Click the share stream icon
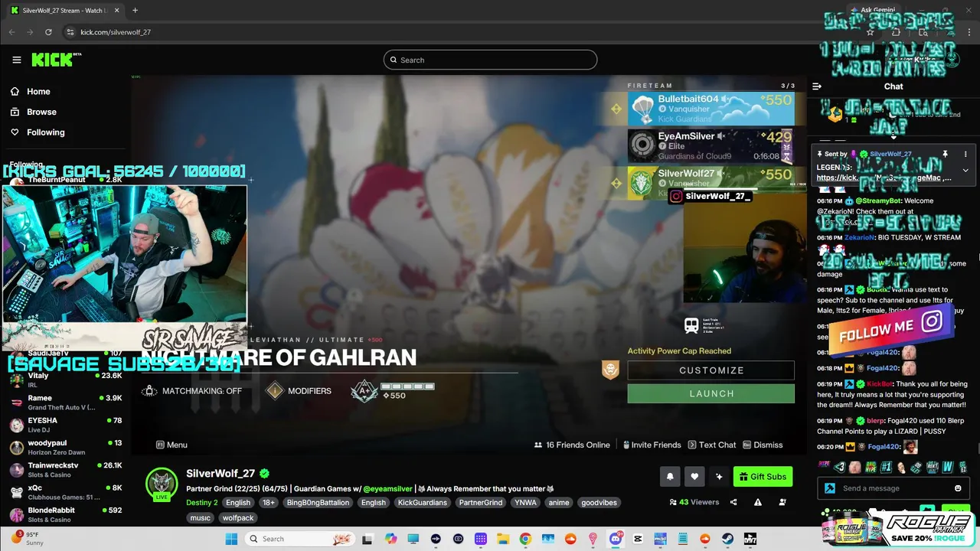Viewport: 980px width, 551px height. (x=733, y=503)
